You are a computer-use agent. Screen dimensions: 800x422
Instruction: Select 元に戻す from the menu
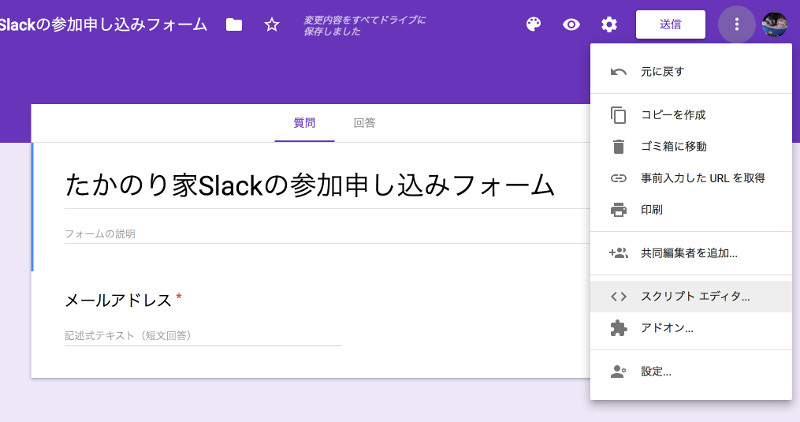(x=691, y=72)
